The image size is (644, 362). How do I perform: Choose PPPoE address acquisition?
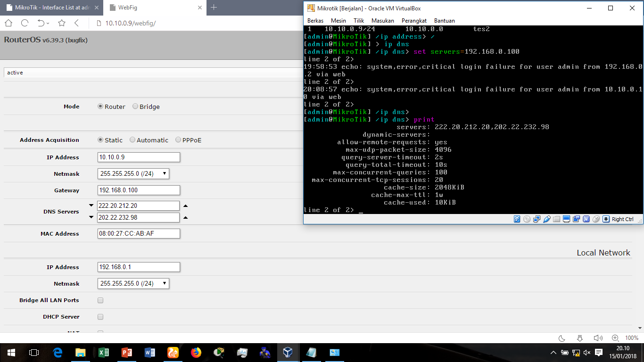178,140
